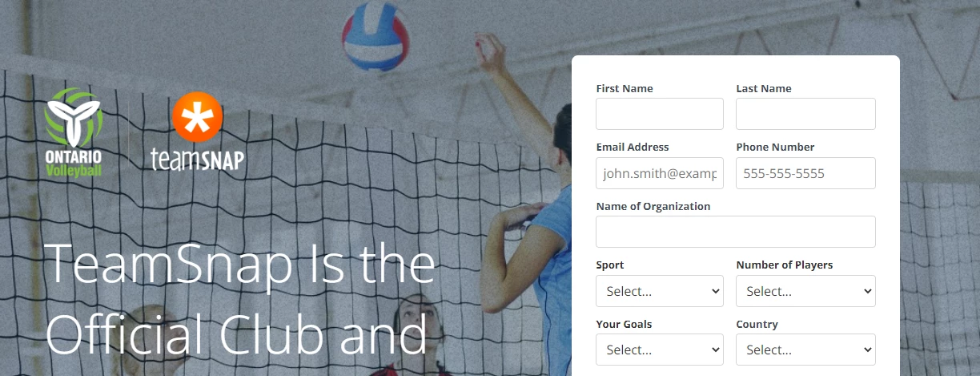The height and width of the screenshot is (376, 980).
Task: Click the "Email Address" field label
Action: point(633,148)
